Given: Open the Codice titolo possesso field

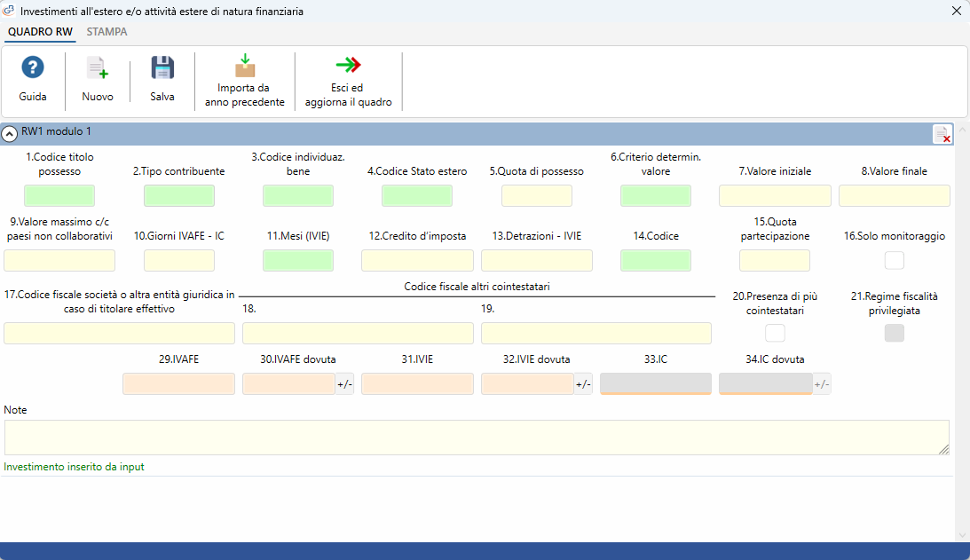Looking at the screenshot, I should [x=59, y=195].
